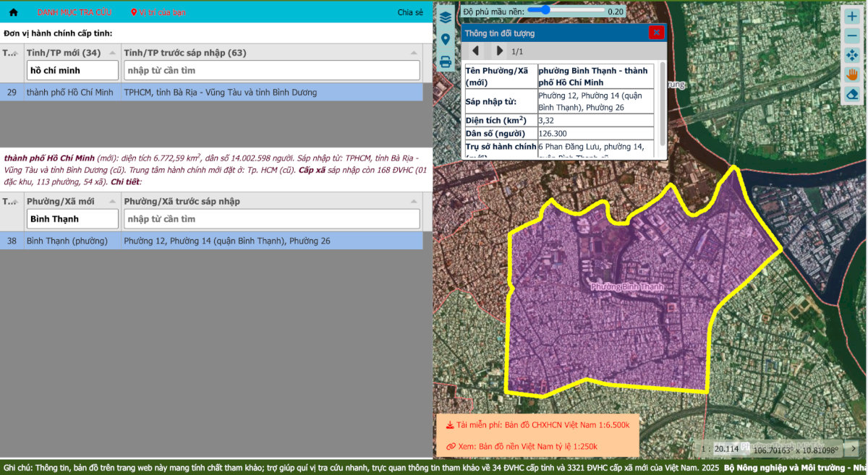Activate the pan hand tool
The image size is (868, 475).
point(852,74)
